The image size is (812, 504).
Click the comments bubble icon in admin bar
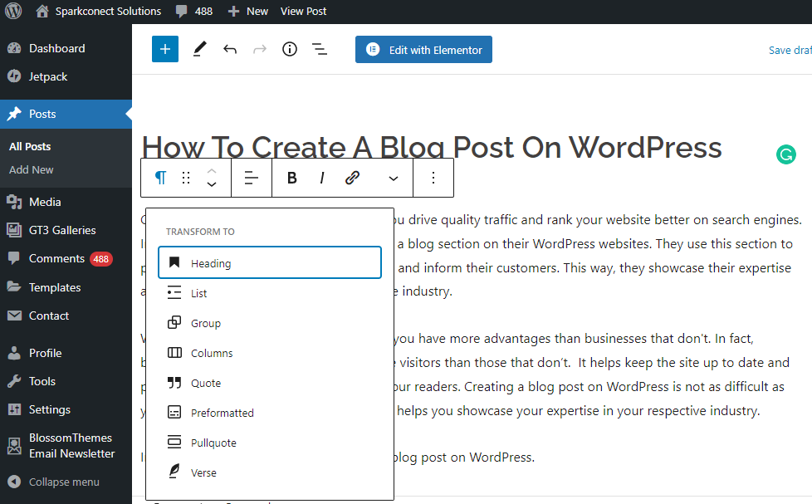(181, 12)
